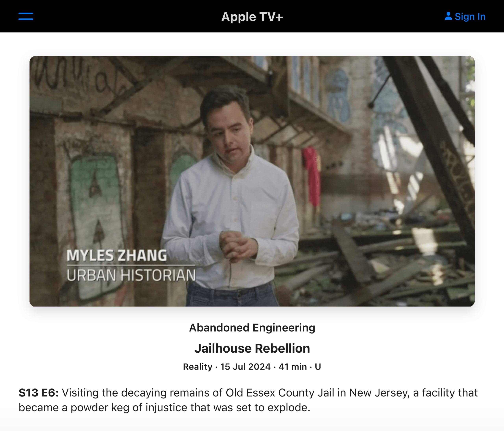Click the person icon beside Sign In

(448, 16)
